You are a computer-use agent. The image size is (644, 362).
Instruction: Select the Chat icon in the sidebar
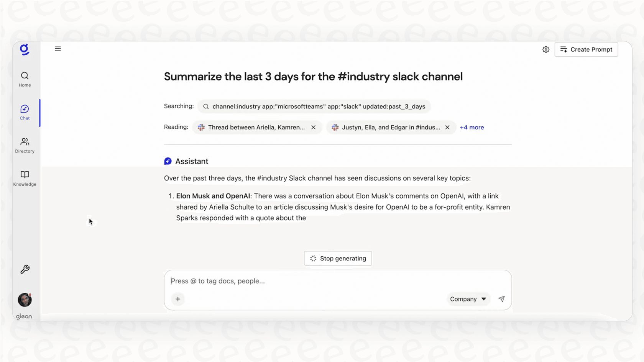[25, 112]
